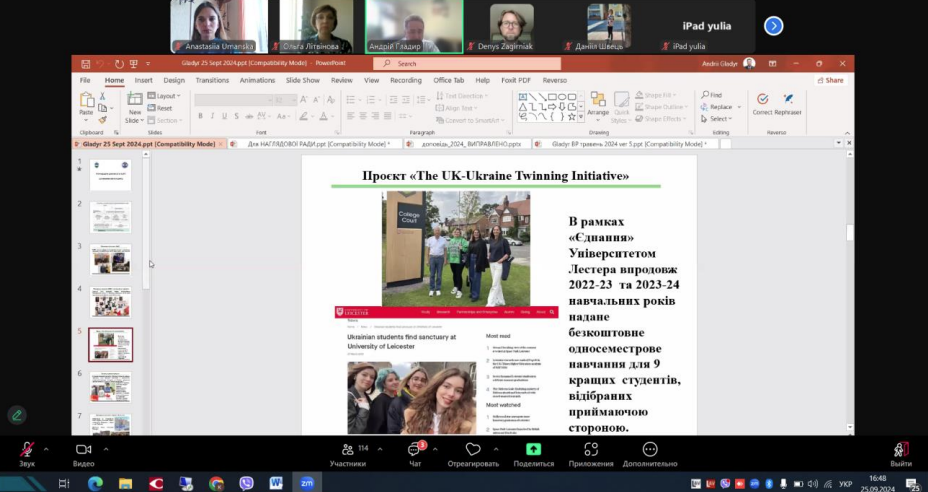Close the Gladyr 25 Sept 2024.ppt document tab
928x492 pixels.
(x=221, y=144)
